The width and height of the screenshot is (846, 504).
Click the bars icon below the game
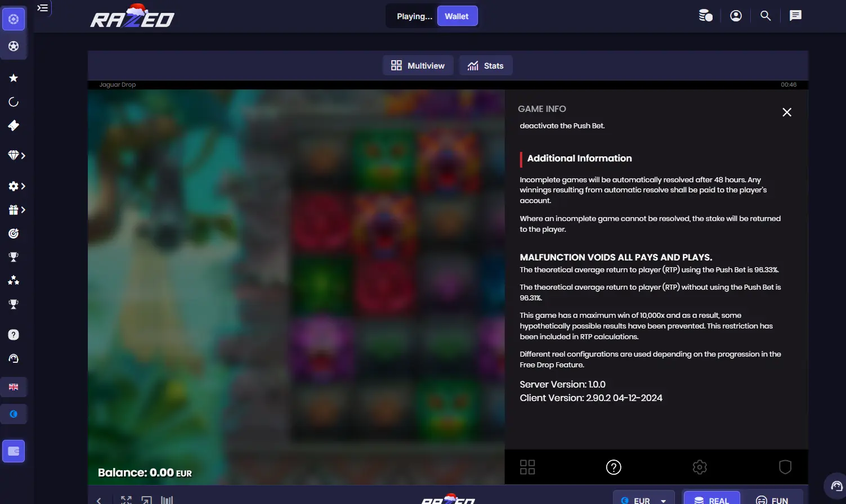(x=167, y=500)
